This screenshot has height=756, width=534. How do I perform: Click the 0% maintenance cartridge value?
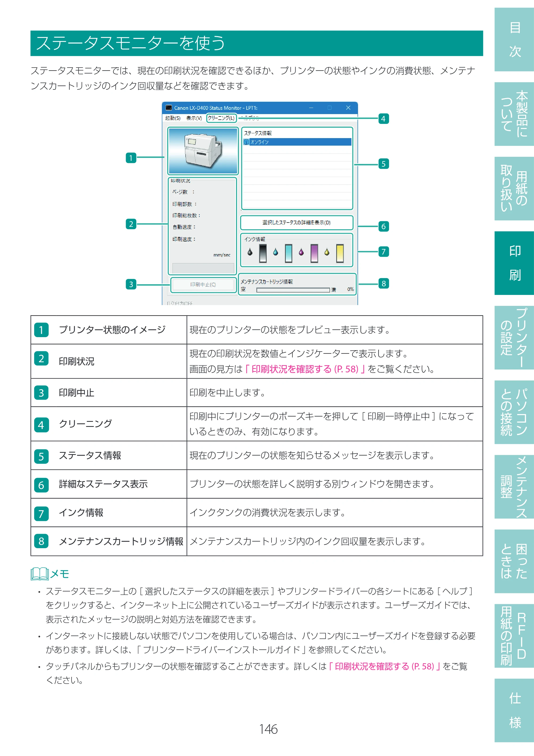coord(350,289)
